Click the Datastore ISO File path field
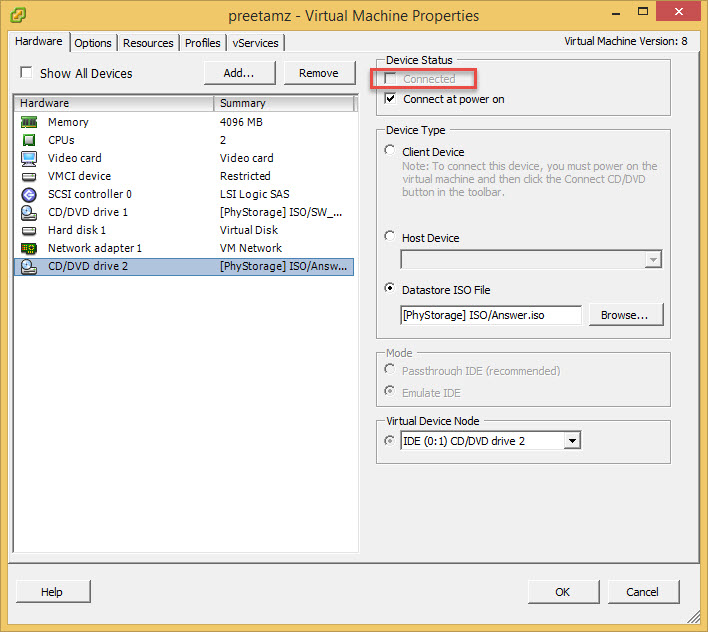The width and height of the screenshot is (708, 632). 490,315
